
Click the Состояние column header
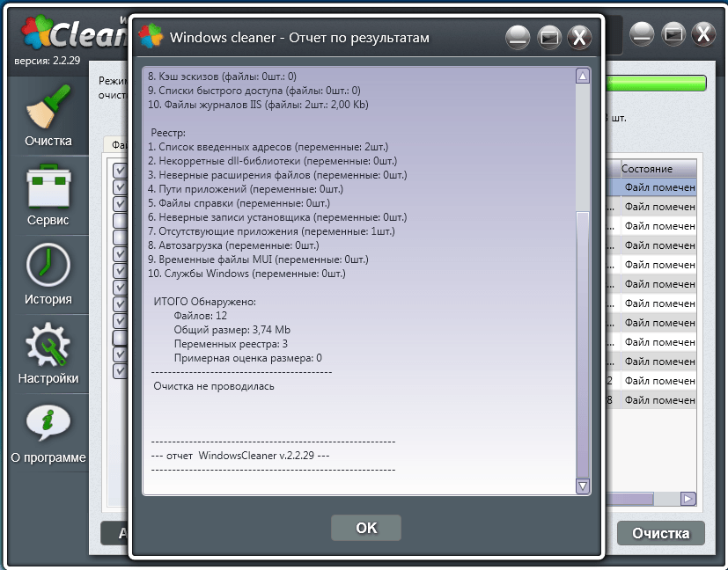658,169
